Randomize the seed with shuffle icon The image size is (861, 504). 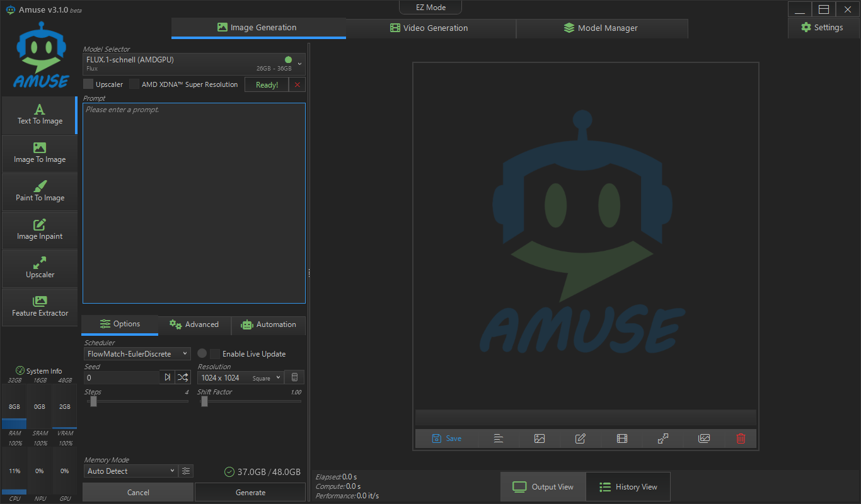coord(183,377)
